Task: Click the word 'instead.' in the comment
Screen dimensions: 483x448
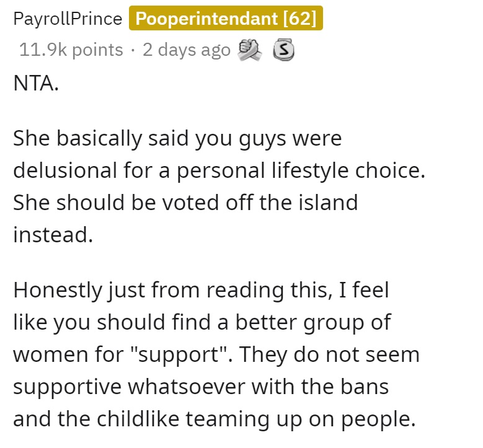Action: point(53,235)
